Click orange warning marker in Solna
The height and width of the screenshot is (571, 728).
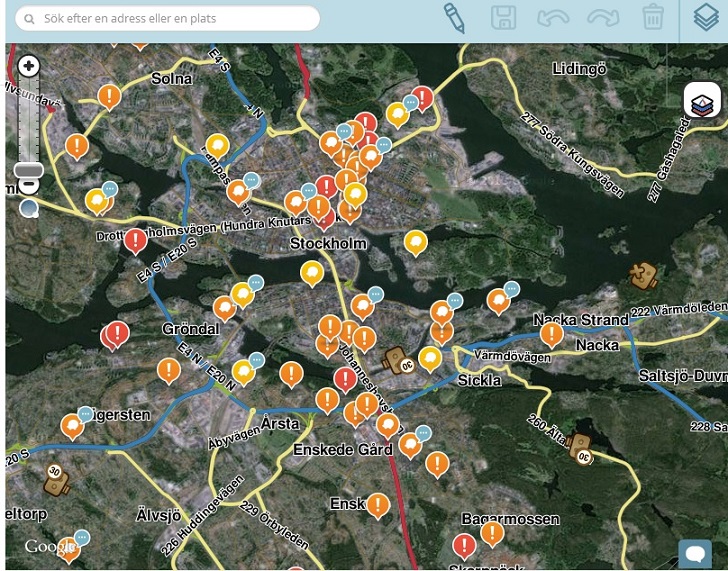[109, 96]
